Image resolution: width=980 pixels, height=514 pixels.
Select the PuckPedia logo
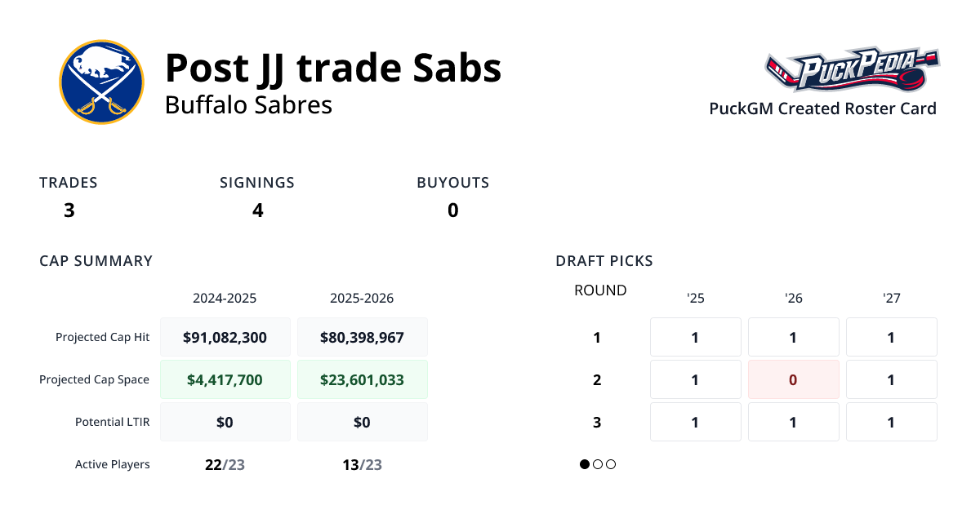pos(852,69)
